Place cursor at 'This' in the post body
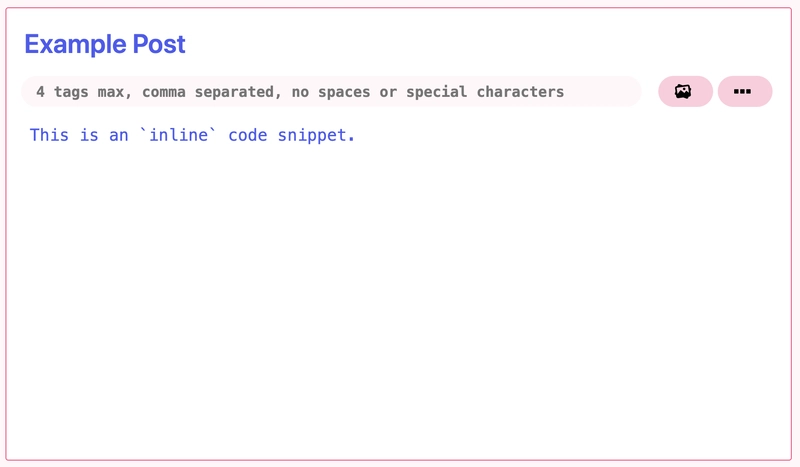 pos(49,135)
